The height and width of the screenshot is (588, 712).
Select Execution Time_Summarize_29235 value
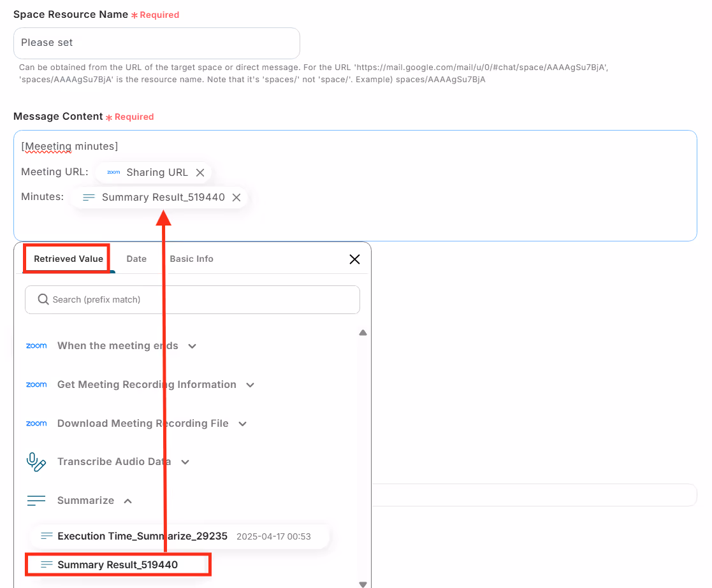coord(180,536)
